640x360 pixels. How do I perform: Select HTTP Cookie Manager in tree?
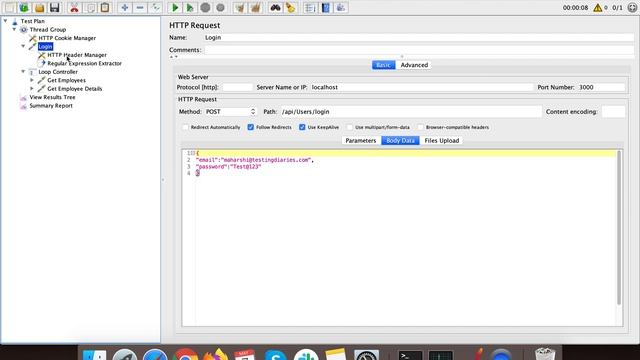click(67, 38)
